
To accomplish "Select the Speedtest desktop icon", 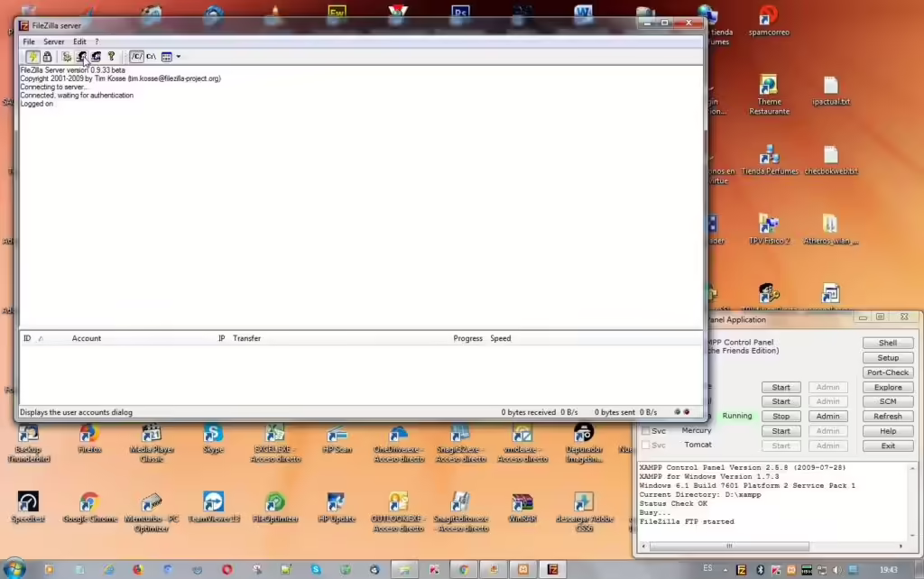I will 28,508.
